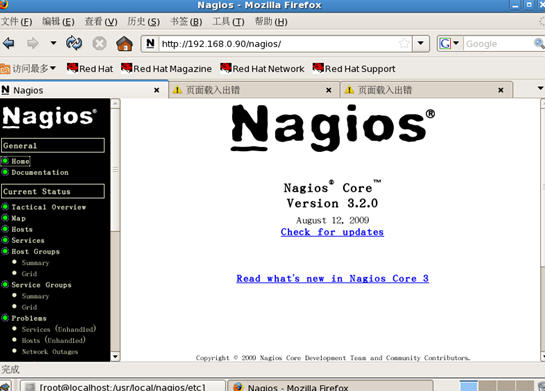Open Grid under Service Groups
Image resolution: width=545 pixels, height=391 pixels.
coord(29,307)
